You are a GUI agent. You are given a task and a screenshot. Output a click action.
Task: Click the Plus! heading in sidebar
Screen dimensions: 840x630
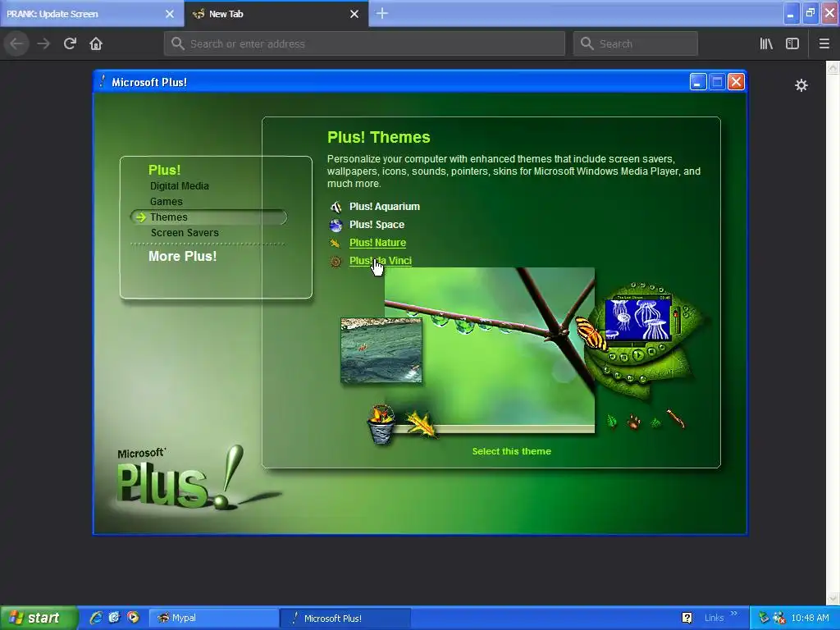[x=164, y=170]
